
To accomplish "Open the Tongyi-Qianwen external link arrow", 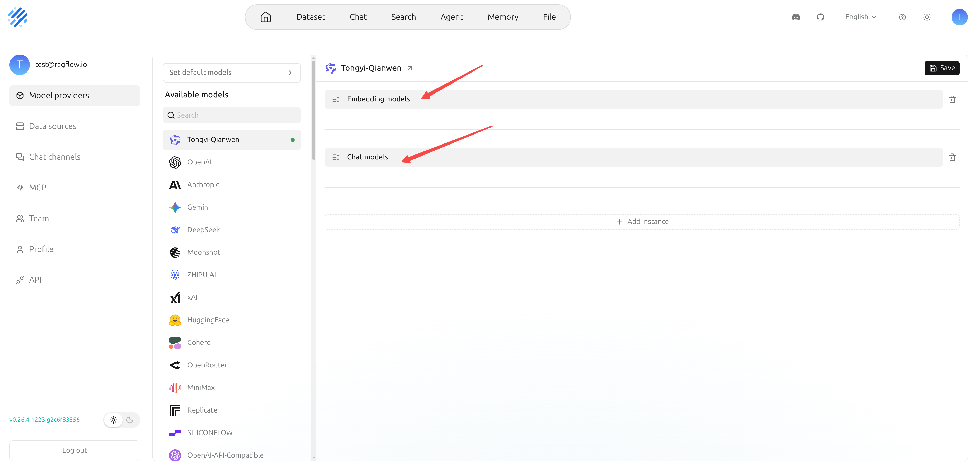I will point(410,68).
